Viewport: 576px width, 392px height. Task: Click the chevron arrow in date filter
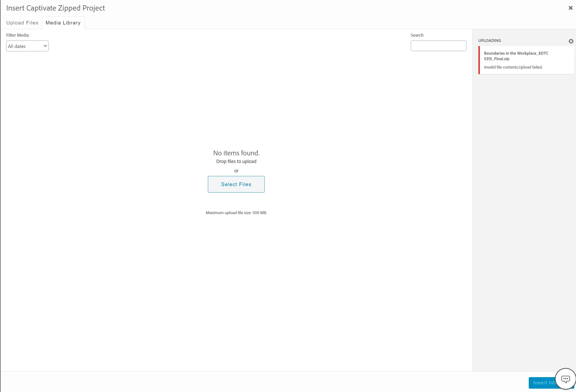point(45,46)
